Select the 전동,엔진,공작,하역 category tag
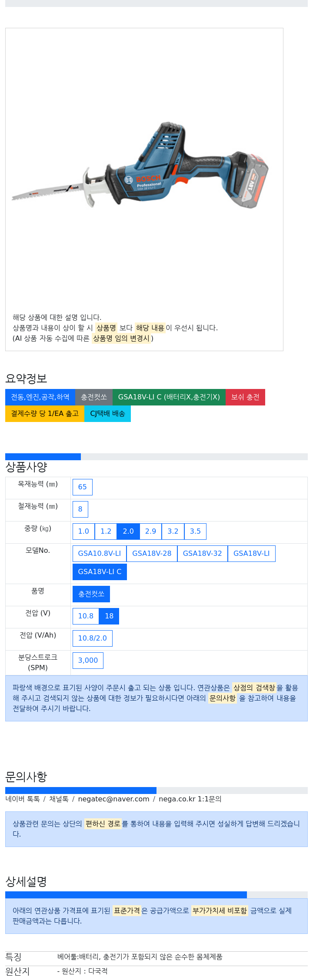Image resolution: width=313 pixels, height=980 pixels. 40,397
